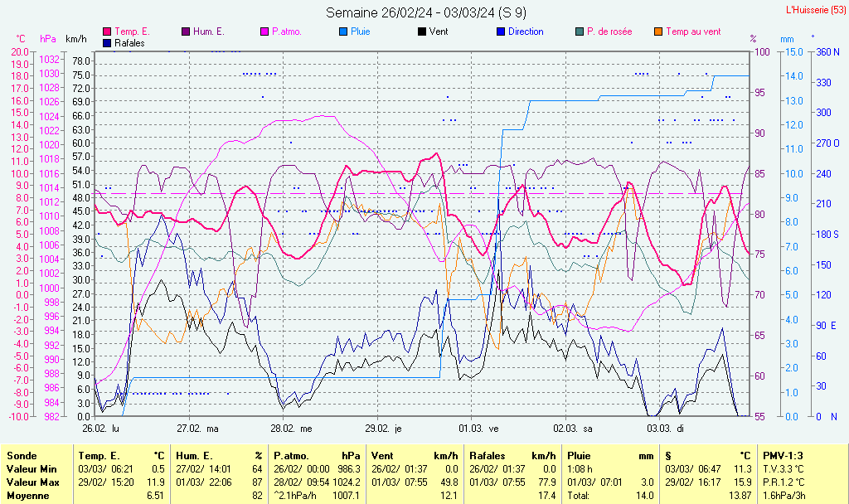Image resolution: width=849 pixels, height=504 pixels.
Task: Click the '28.02. me' date label
Action: point(291,429)
